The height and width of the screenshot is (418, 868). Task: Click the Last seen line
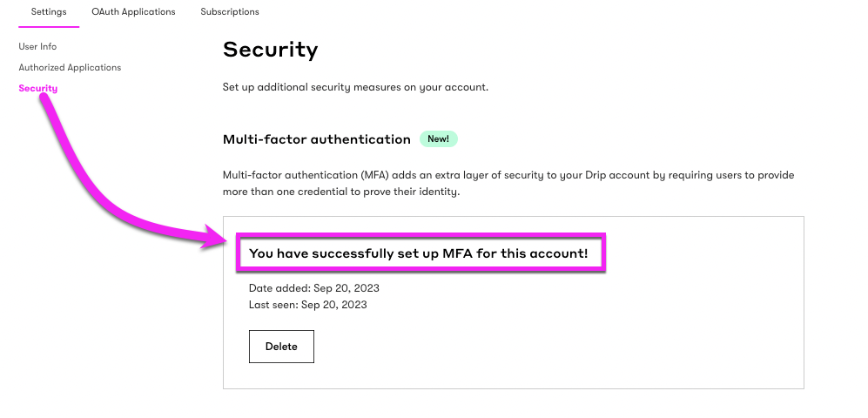click(x=308, y=305)
